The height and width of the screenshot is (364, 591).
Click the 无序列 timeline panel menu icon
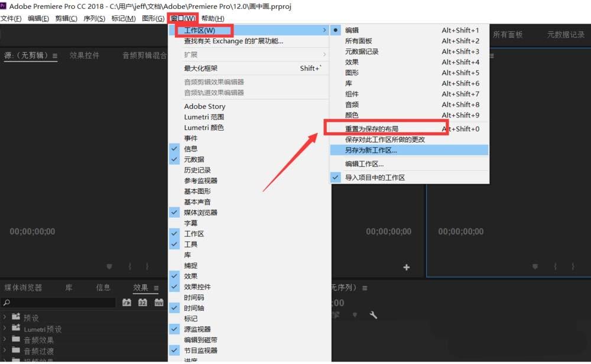click(365, 288)
